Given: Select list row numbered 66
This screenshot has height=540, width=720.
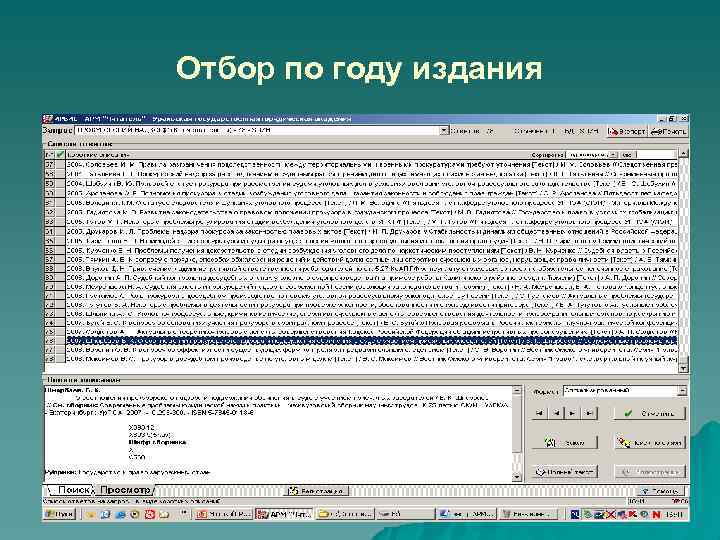Looking at the screenshot, I should [360, 251].
